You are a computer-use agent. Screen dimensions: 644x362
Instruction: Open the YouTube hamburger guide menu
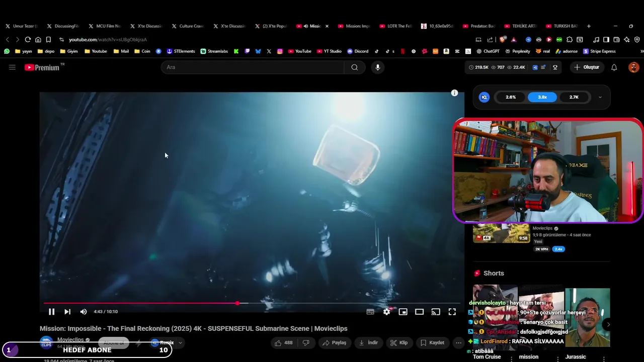[x=12, y=67]
